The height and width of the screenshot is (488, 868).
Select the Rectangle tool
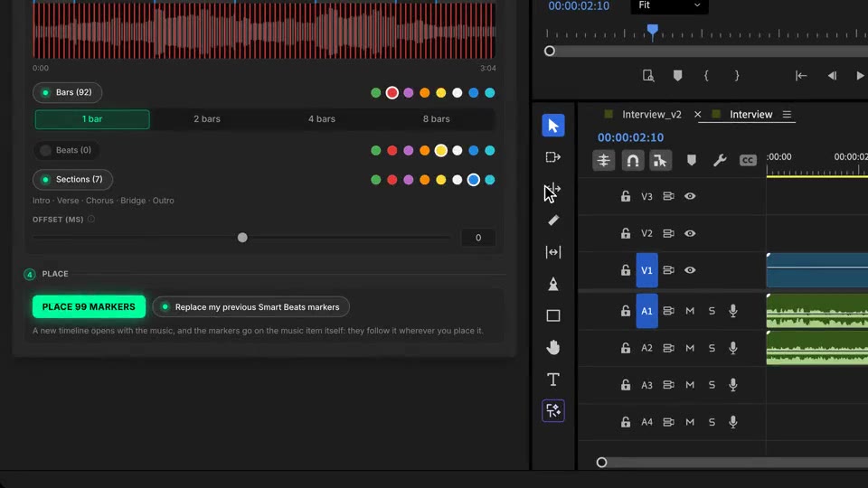point(553,315)
